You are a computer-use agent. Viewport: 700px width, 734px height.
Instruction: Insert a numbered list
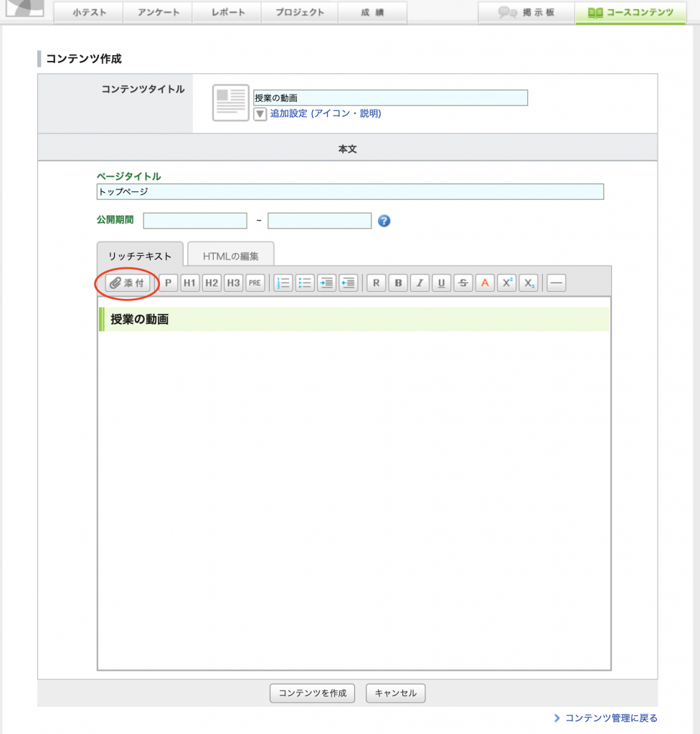(283, 283)
